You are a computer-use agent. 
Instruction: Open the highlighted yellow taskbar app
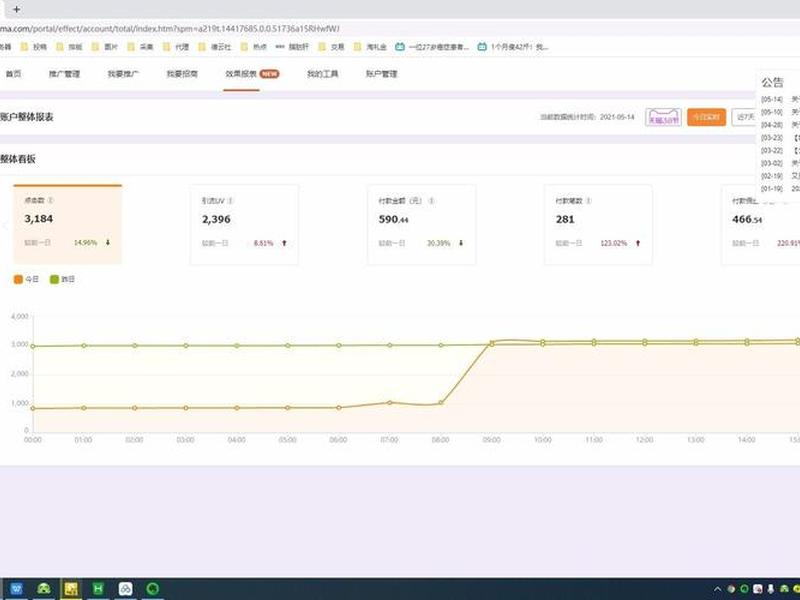click(x=70, y=589)
